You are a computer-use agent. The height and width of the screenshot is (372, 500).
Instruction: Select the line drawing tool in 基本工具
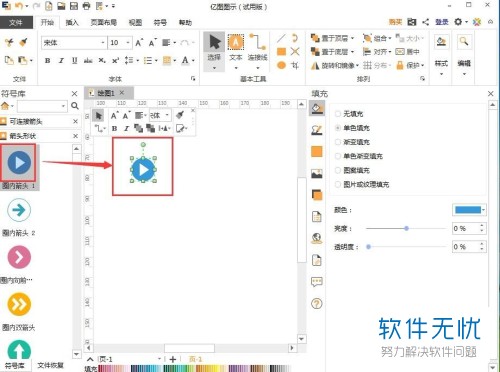[x=281, y=38]
